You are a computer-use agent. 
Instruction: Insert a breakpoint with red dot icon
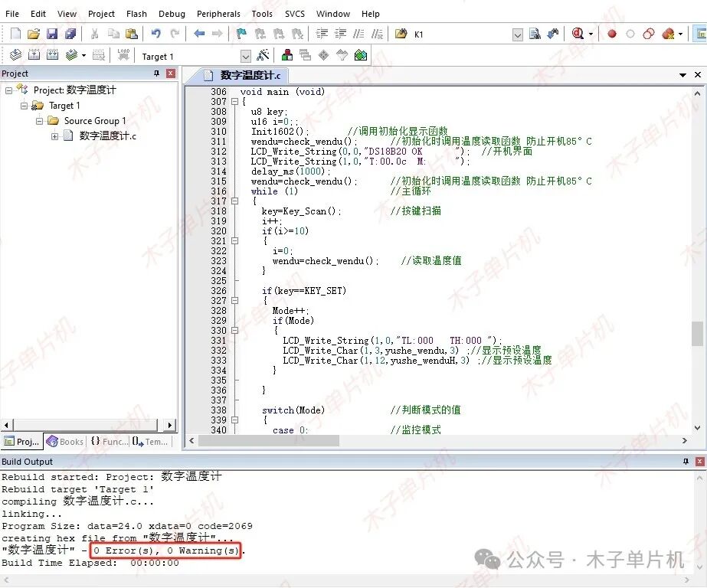click(x=612, y=34)
